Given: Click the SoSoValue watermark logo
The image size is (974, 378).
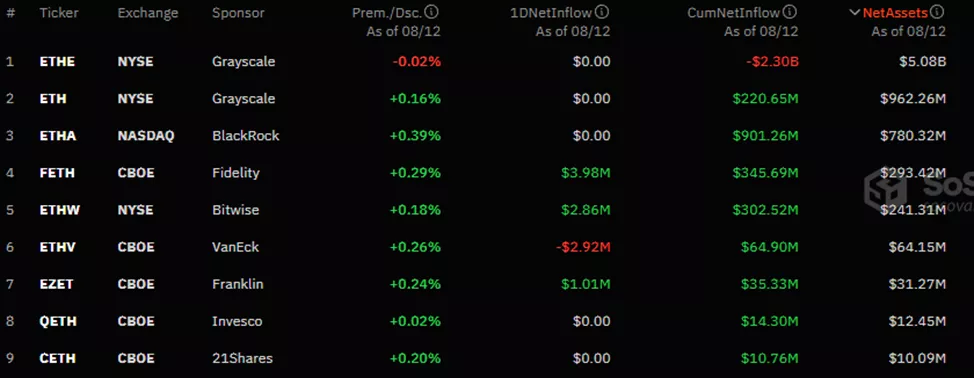Looking at the screenshot, I should (919, 191).
